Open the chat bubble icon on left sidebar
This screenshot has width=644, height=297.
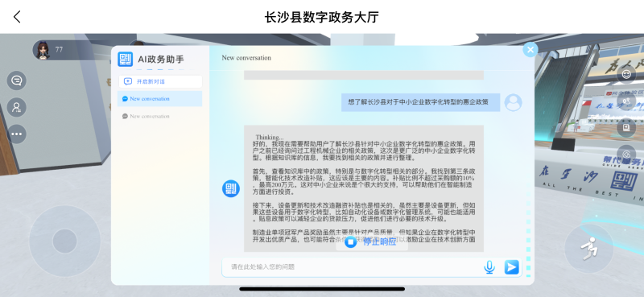click(16, 80)
